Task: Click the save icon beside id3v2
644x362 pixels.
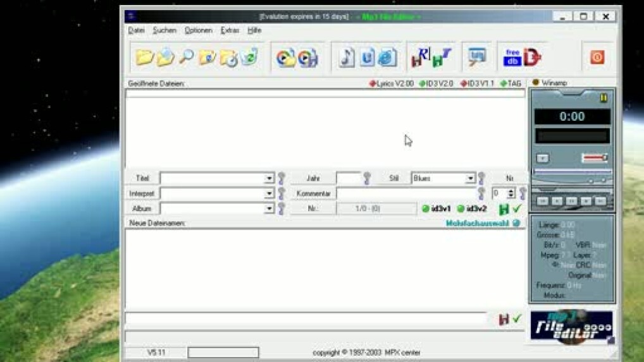Action: tap(504, 209)
